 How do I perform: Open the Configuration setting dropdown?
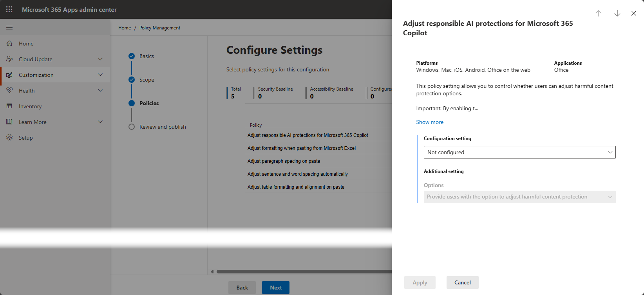point(519,152)
